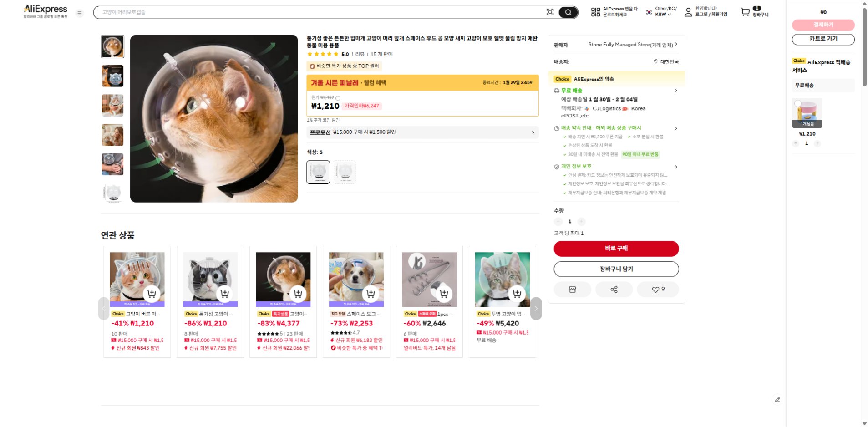Click the 장바구니 담기 button
Viewport: 868px width, 427px height.
pos(616,269)
